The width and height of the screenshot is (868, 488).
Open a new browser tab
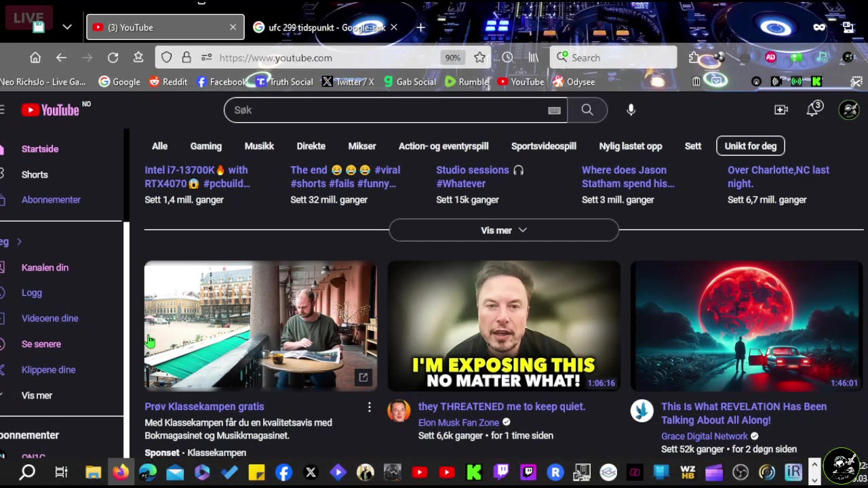click(x=420, y=28)
